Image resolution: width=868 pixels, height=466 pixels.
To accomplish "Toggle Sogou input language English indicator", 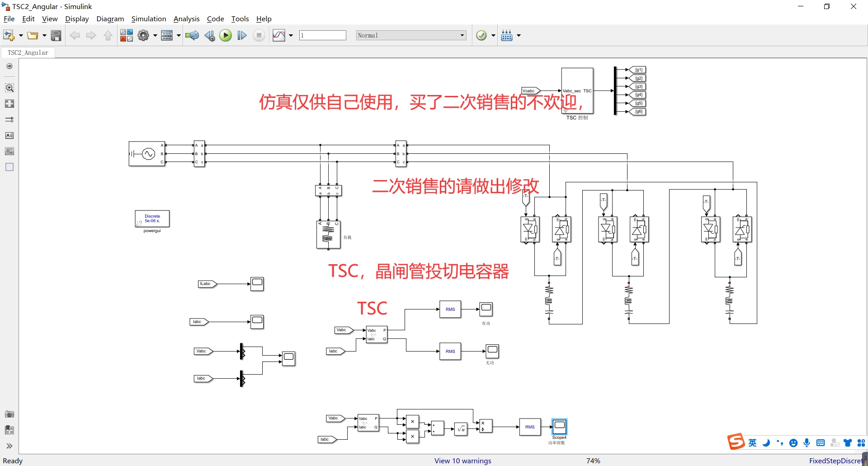I will point(752,443).
